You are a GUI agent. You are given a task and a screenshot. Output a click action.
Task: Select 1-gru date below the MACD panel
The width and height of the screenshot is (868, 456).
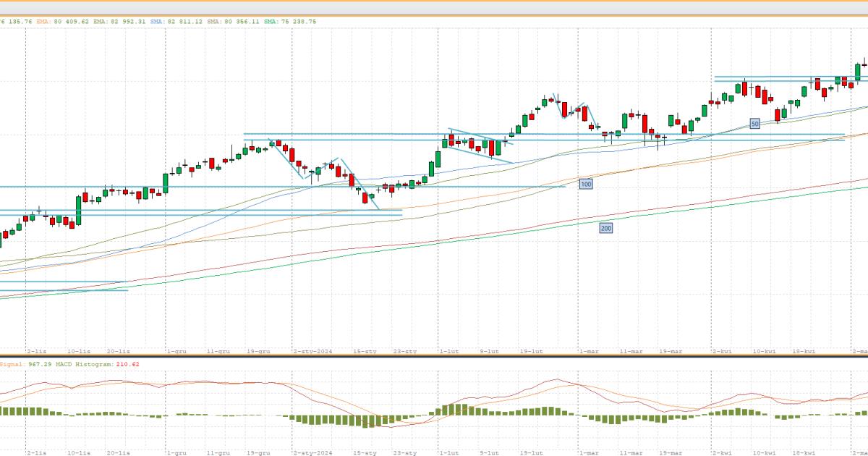(x=176, y=452)
